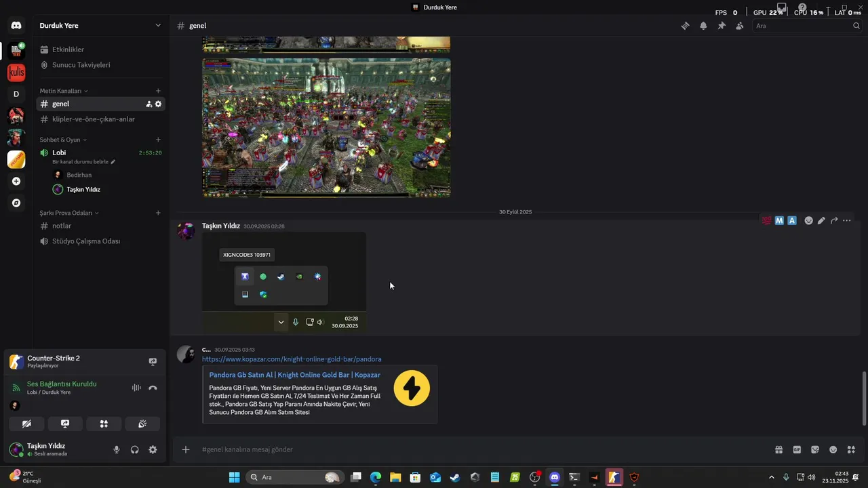
Task: Toggle the member list icon
Action: point(739,26)
